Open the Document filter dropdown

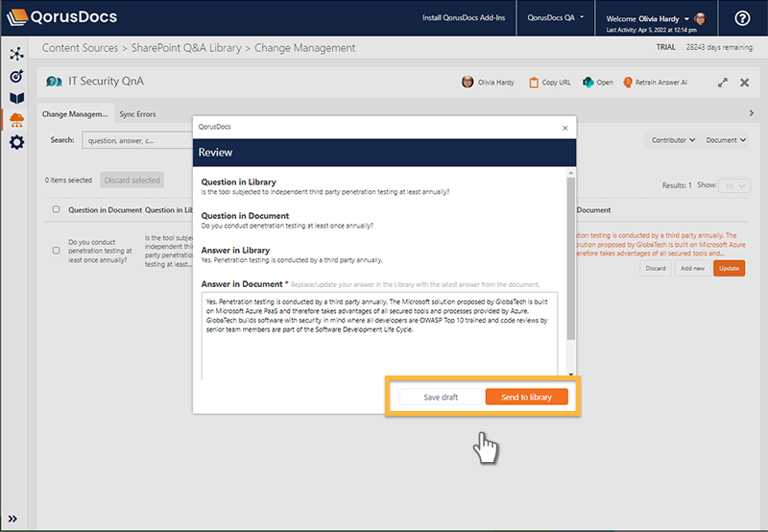tap(726, 140)
